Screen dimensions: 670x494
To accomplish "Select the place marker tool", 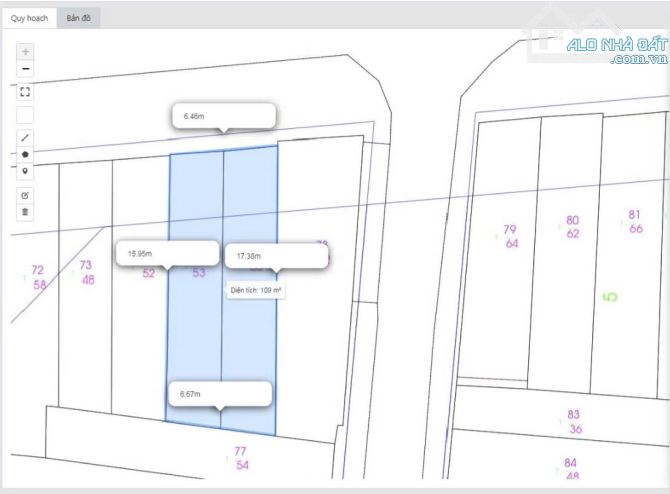I will [25, 171].
